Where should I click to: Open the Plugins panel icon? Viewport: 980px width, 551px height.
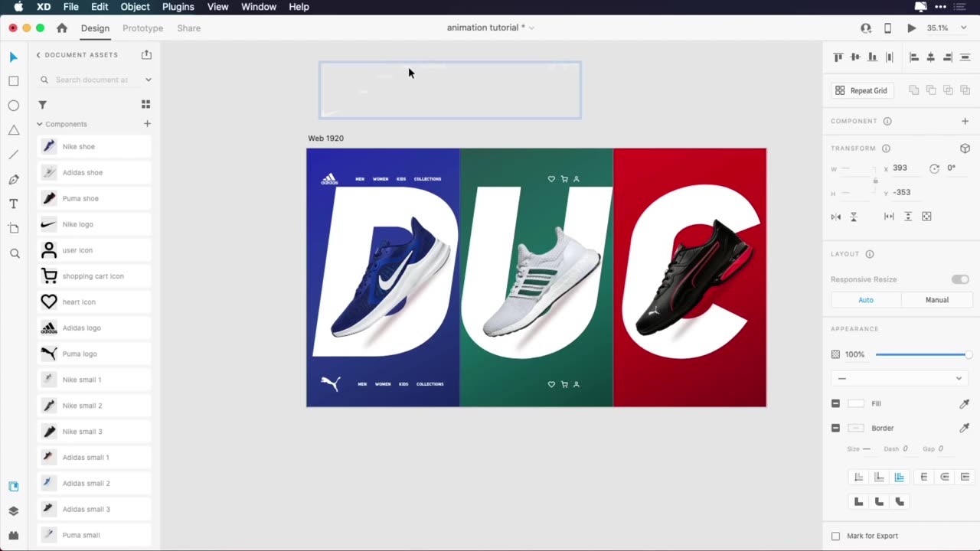[13, 536]
